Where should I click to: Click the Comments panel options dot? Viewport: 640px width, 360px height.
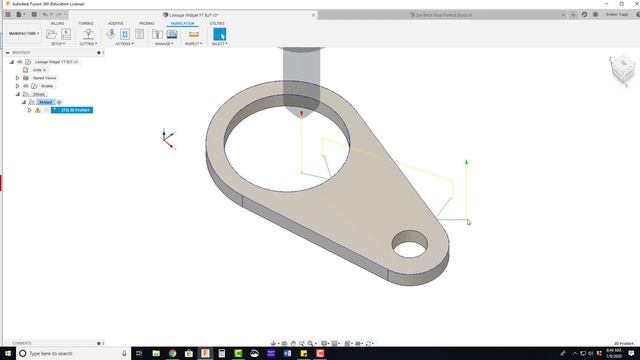coord(99,343)
